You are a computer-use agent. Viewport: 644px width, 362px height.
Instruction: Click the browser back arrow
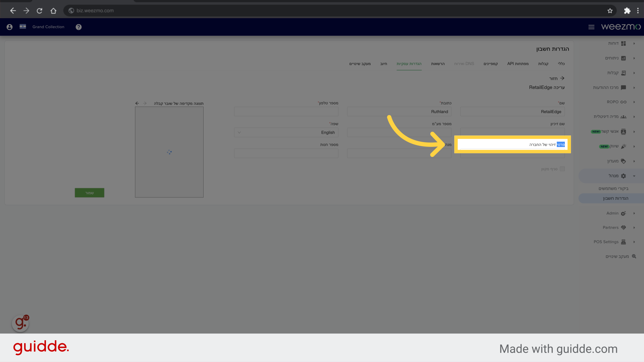[13, 11]
